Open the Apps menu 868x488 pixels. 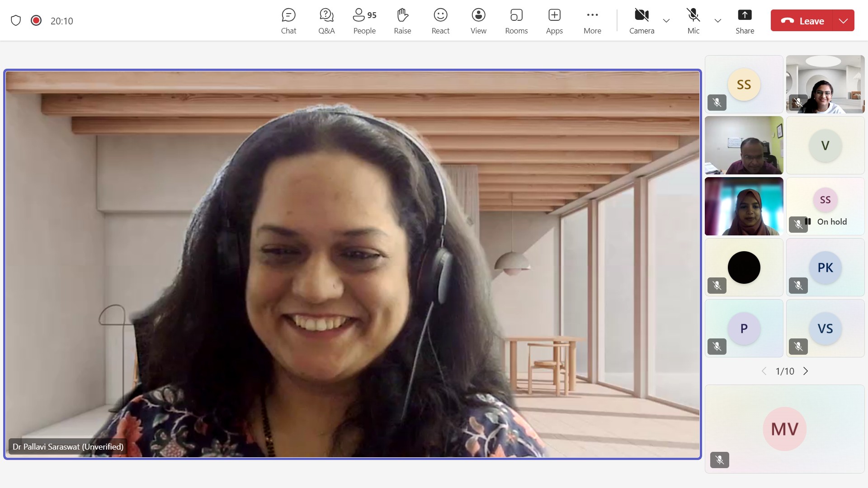click(554, 21)
